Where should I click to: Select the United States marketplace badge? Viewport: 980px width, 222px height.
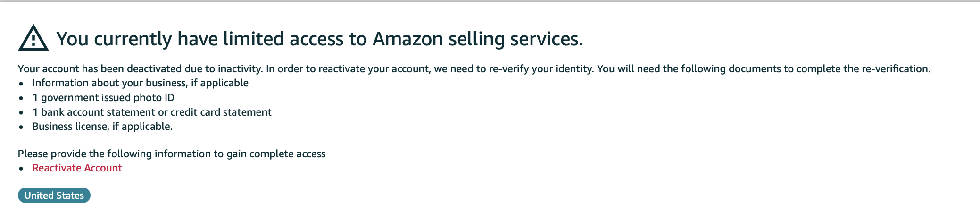(54, 196)
